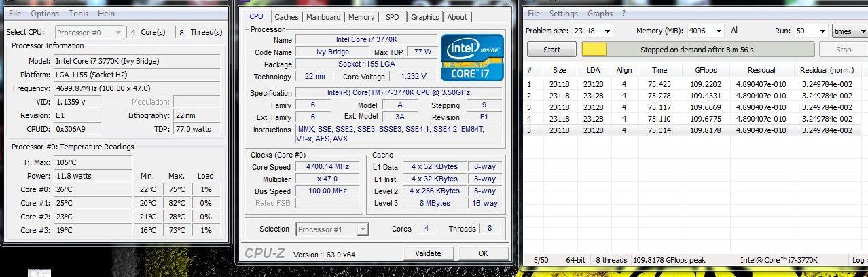Click the Tj. Max value 105°C
Screen dimensions: 868x277
[x=92, y=162]
